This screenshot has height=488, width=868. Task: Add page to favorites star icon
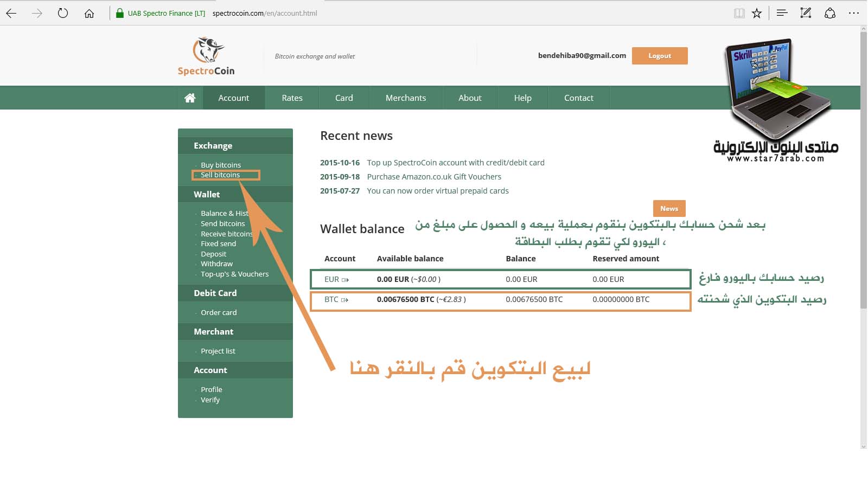point(757,13)
